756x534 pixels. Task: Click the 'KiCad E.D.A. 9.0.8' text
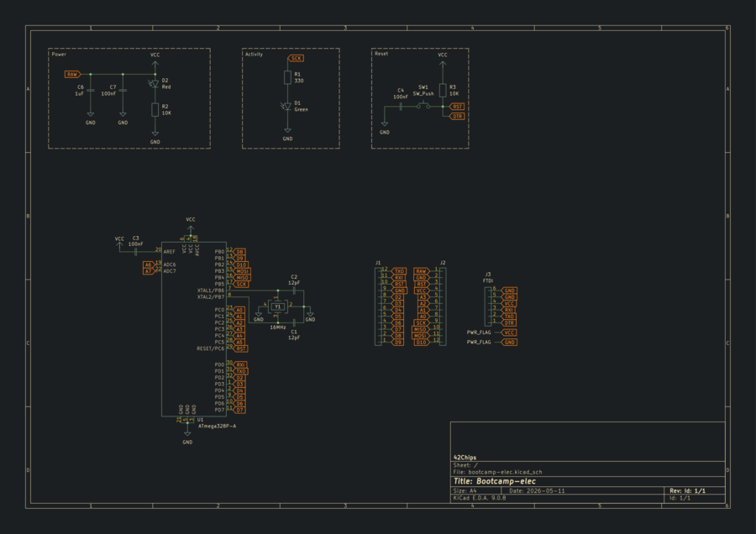point(480,498)
